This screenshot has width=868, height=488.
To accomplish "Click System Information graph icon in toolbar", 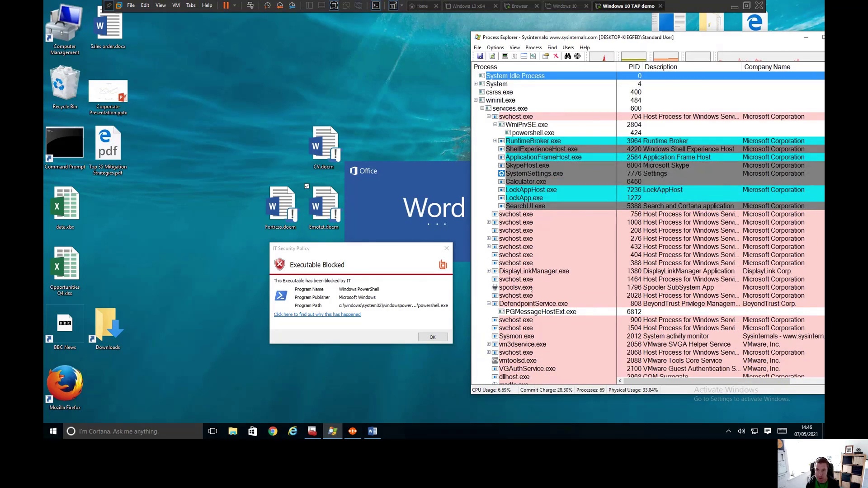I will 505,56.
